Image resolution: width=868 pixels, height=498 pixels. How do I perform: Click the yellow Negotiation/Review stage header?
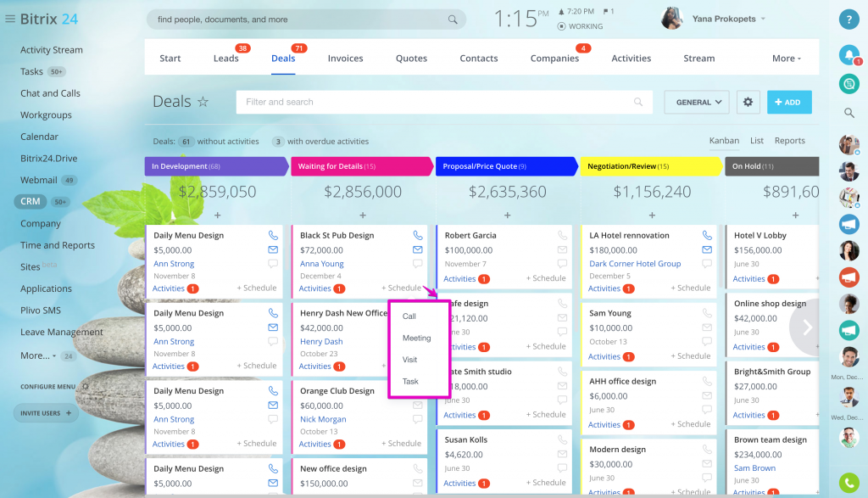pos(651,166)
